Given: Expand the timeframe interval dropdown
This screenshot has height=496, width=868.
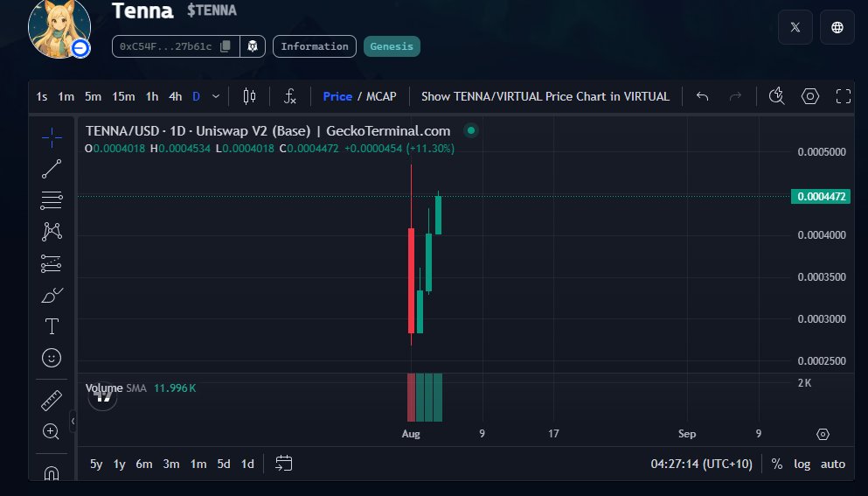Looking at the screenshot, I should pos(216,96).
